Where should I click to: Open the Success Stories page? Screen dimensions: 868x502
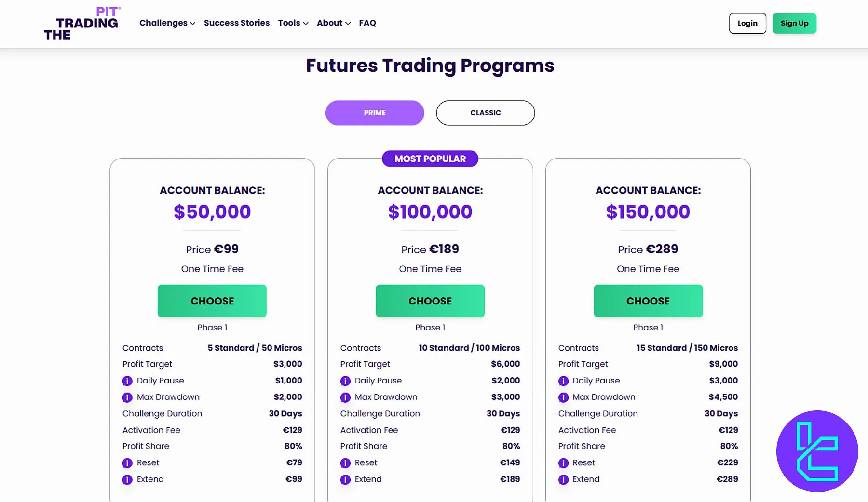[237, 23]
